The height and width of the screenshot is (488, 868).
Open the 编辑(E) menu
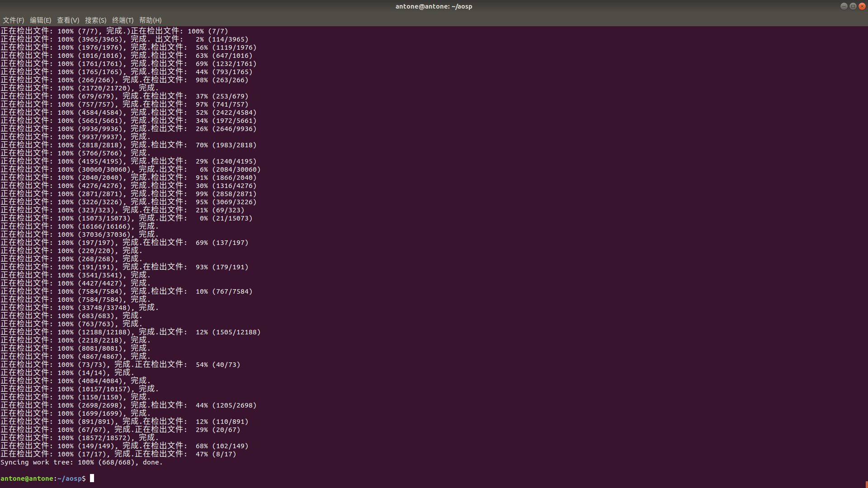pos(40,20)
